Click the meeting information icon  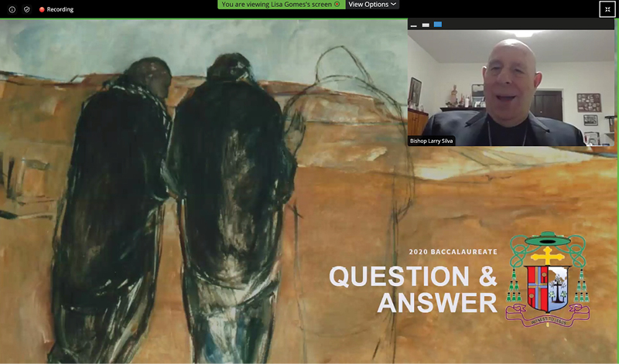coord(12,9)
